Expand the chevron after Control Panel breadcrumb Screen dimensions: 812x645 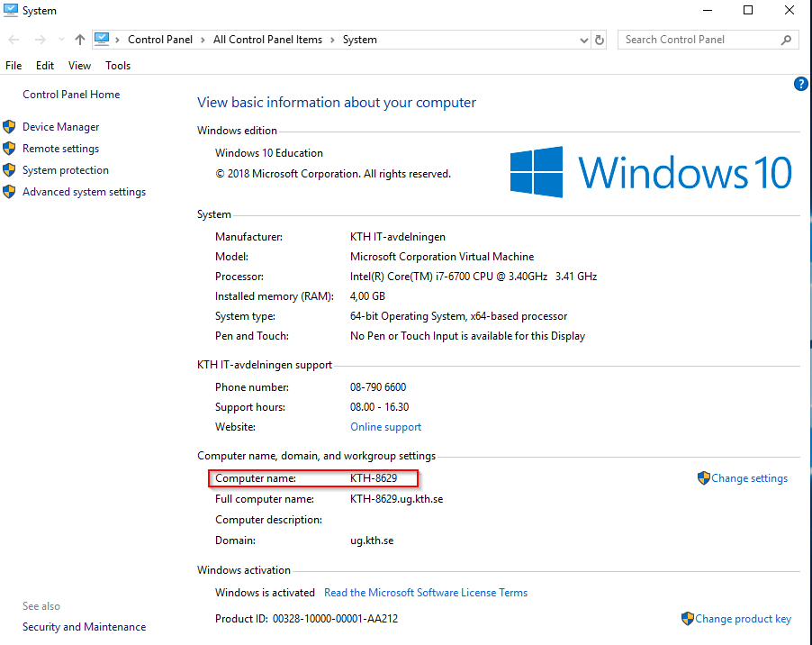(x=203, y=40)
